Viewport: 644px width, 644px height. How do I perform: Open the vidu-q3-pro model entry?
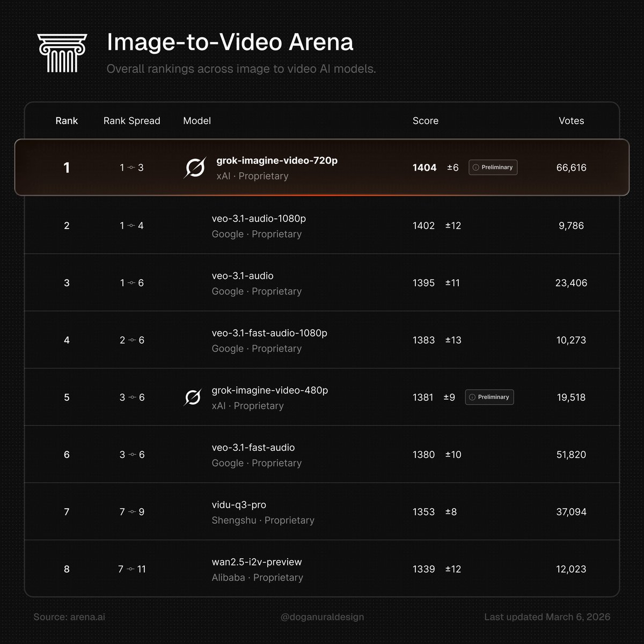coord(239,505)
